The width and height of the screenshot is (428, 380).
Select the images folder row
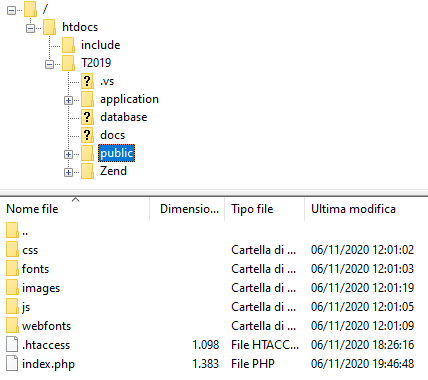click(213, 288)
